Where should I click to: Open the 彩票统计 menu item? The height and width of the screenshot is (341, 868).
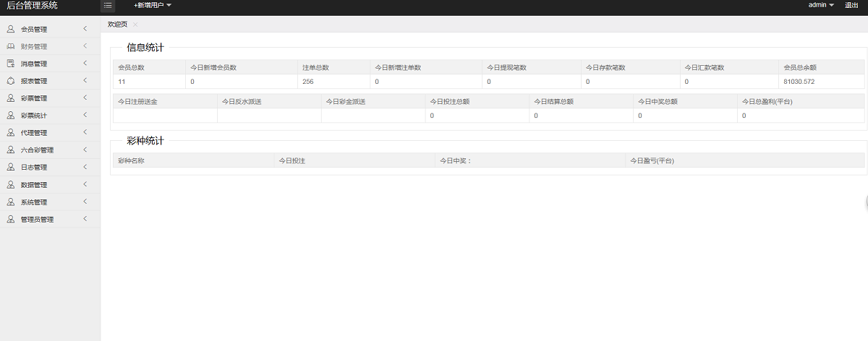click(34, 116)
